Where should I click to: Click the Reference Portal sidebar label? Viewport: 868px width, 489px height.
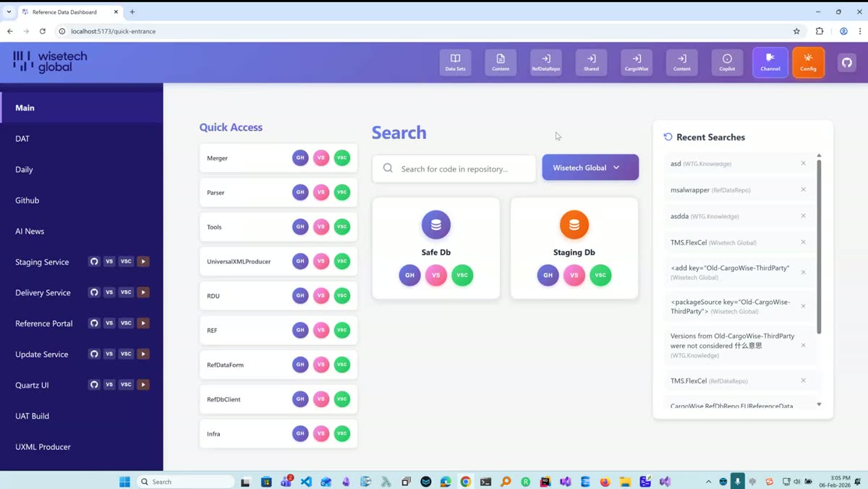pos(44,323)
